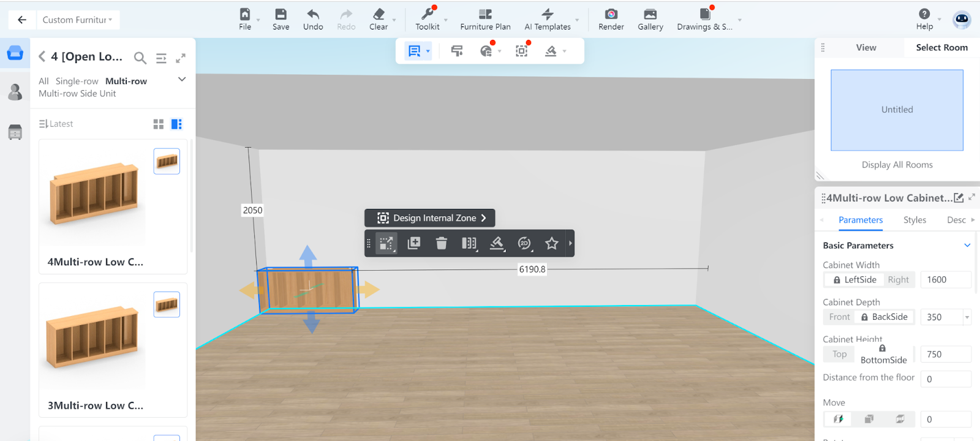The image size is (980, 441).
Task: Expand the category filter chevron
Action: click(182, 80)
